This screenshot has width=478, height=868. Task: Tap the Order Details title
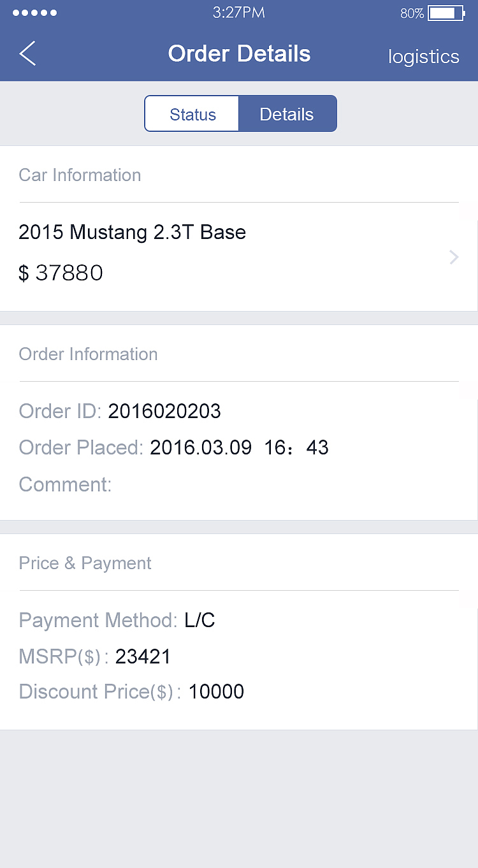pyautogui.click(x=239, y=54)
